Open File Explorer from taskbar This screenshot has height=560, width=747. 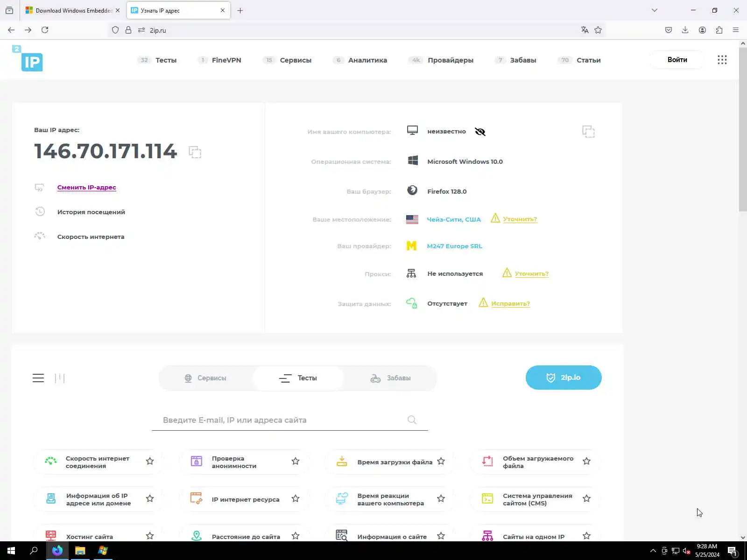click(x=80, y=551)
